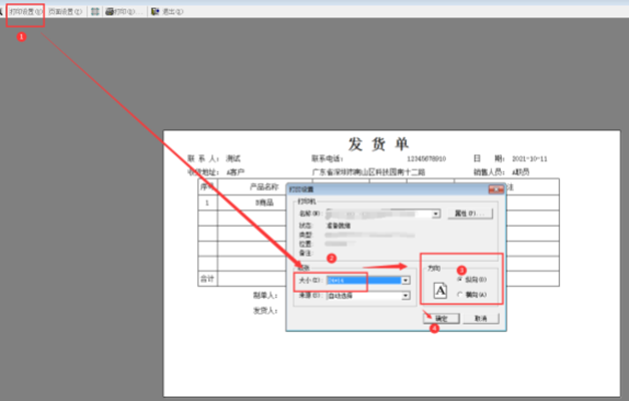Click the 广东省深圳市 address text
The image size is (629, 401).
(368, 172)
